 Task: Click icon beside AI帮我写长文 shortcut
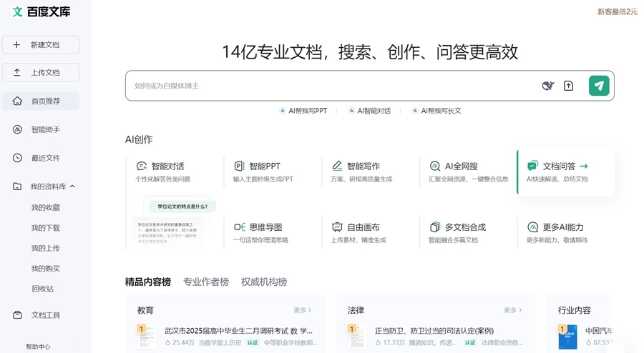(415, 111)
